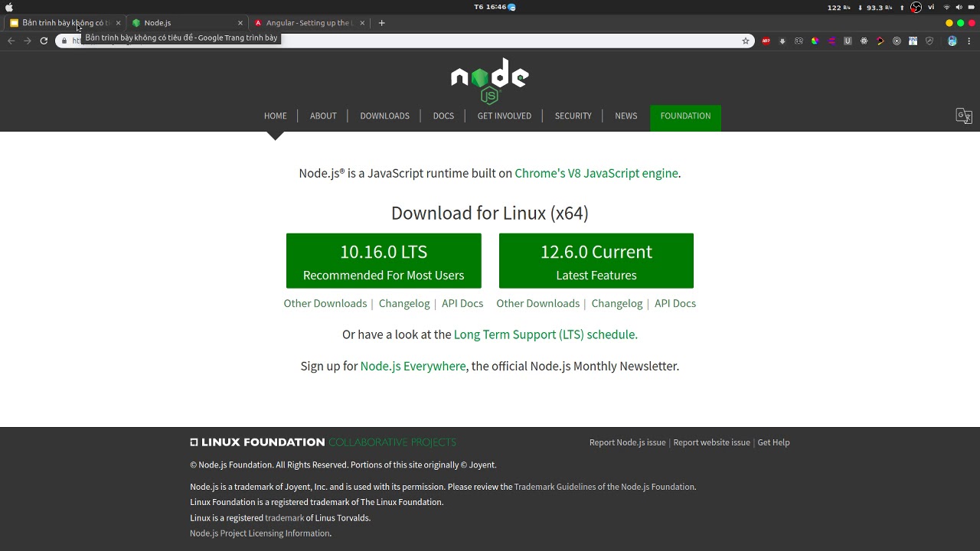Screen dimensions: 980x551
Task: Open Other Downloads under the LTS button
Action: pyautogui.click(x=325, y=303)
